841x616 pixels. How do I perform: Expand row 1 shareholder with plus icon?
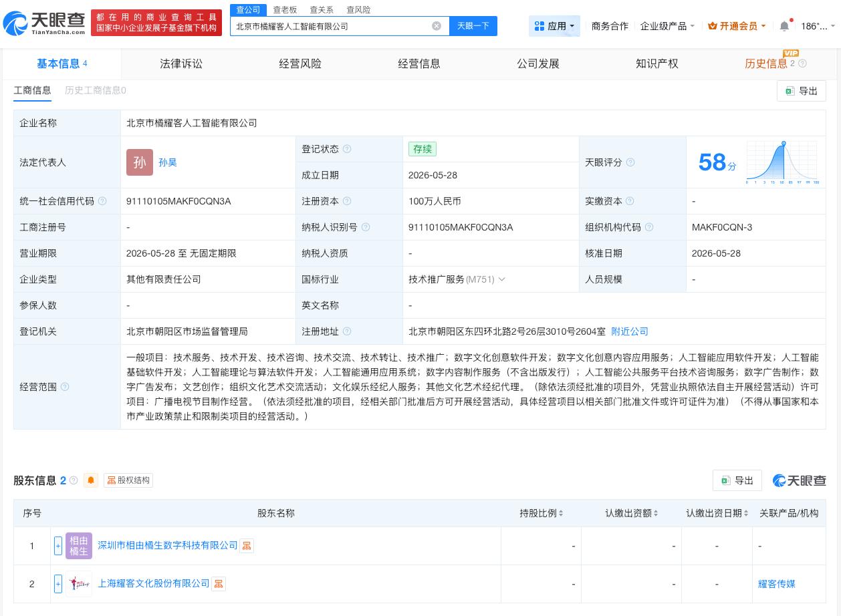pyautogui.click(x=58, y=546)
